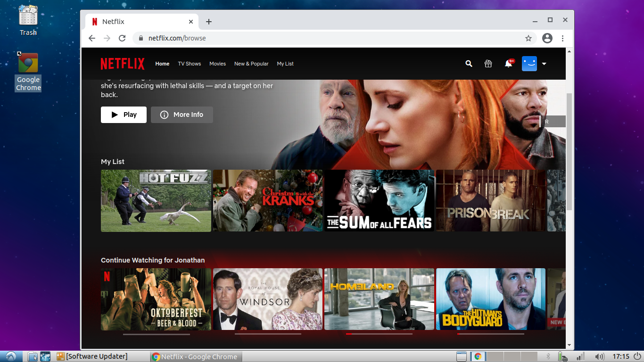Open the notifications bell

point(509,63)
